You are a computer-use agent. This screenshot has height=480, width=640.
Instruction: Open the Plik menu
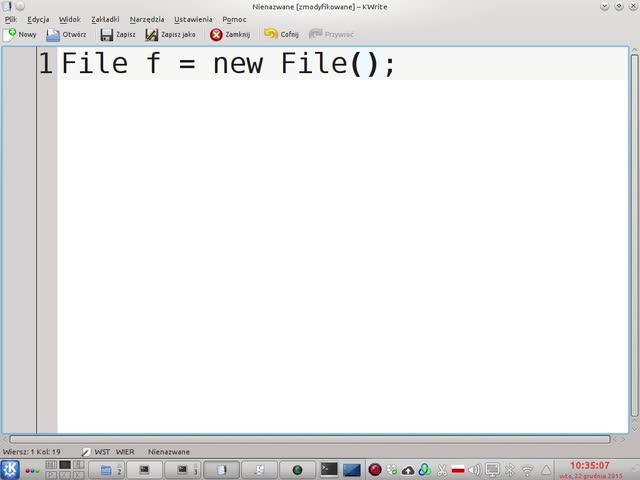11,19
